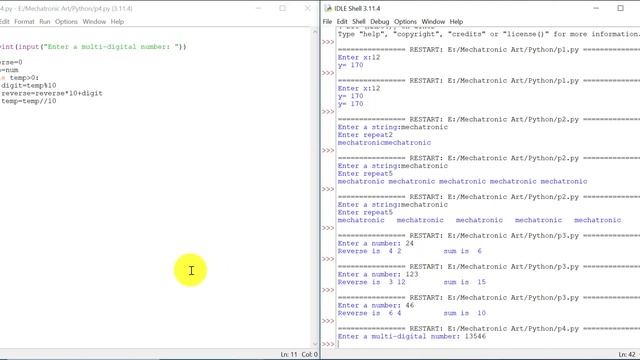The height and width of the screenshot is (360, 640).
Task: Click the 'Type "help", "copyright"' info line
Action: pyautogui.click(x=489, y=34)
